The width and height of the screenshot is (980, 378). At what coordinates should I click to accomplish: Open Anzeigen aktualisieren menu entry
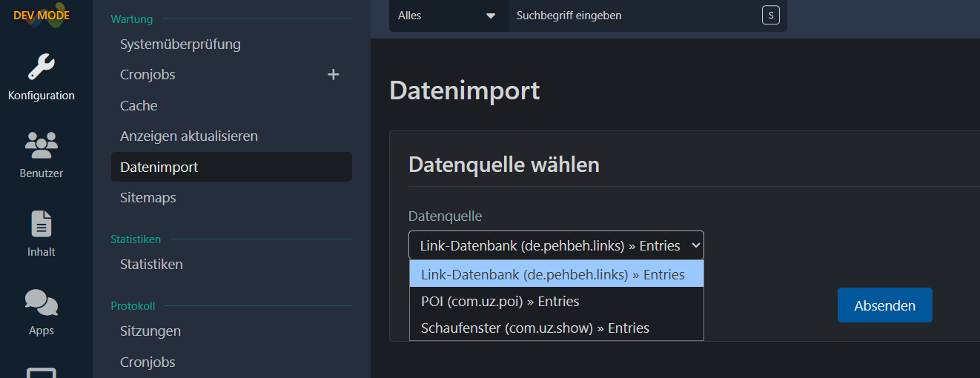coord(189,136)
